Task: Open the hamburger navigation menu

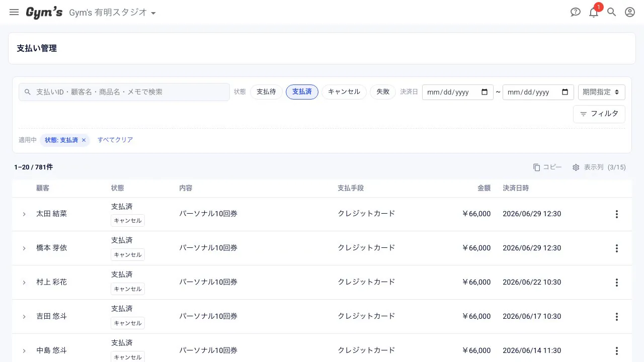Action: pos(14,12)
